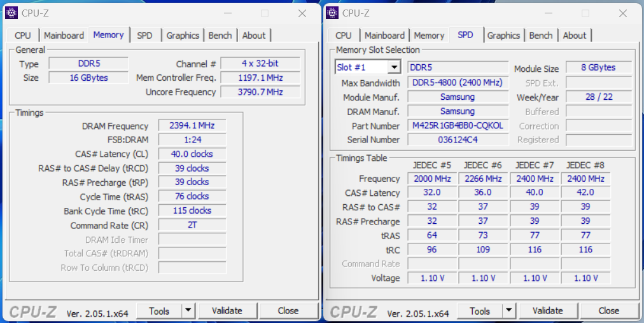The image size is (644, 323).
Task: Minimize the left CPU-Z window
Action: click(x=228, y=13)
